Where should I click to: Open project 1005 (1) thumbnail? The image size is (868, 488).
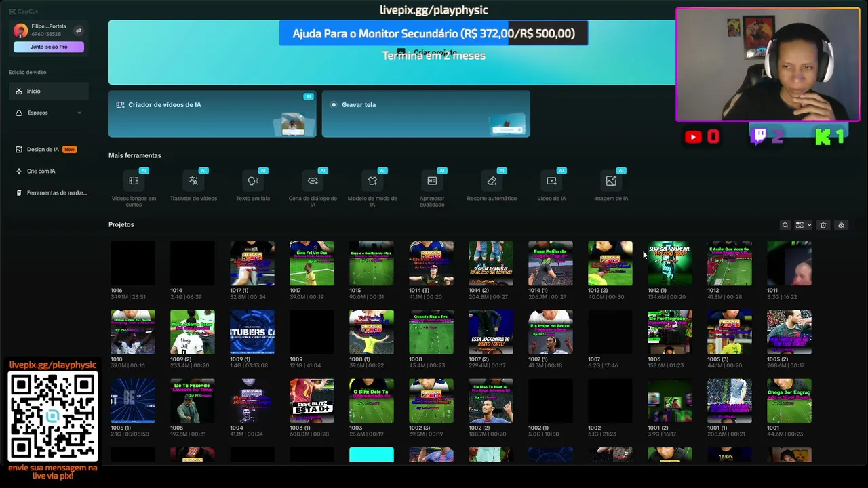(133, 401)
